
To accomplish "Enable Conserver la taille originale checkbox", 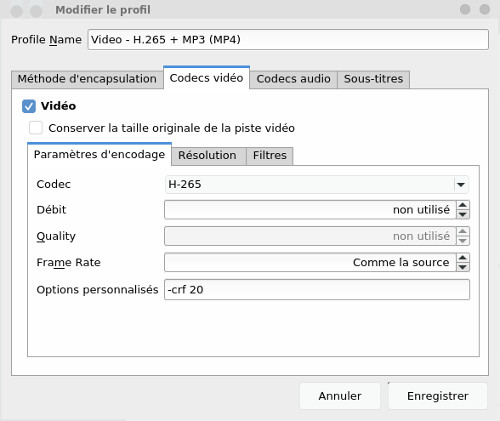I will pos(36,128).
